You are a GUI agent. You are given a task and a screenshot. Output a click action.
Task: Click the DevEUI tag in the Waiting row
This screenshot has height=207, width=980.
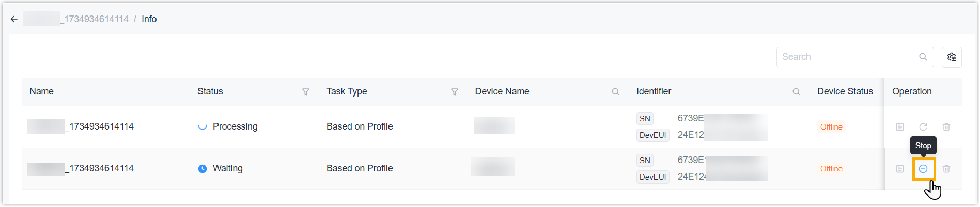[x=652, y=177]
